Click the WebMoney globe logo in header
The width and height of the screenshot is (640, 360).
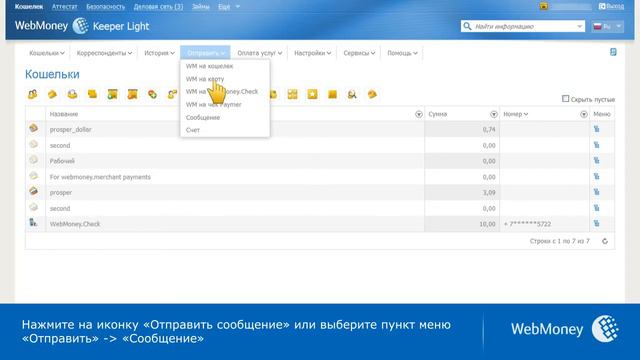point(80,26)
